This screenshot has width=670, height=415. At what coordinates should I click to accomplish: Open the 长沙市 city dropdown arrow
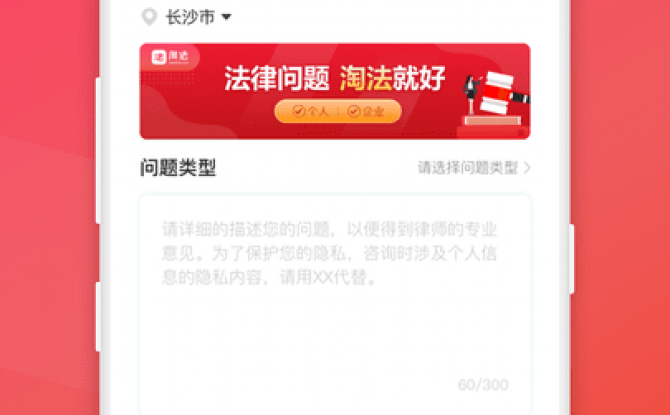226,17
